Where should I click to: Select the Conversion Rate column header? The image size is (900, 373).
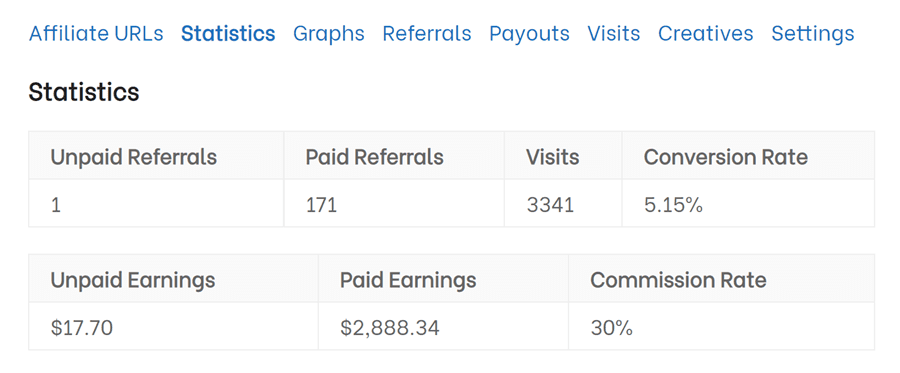pyautogui.click(x=726, y=157)
